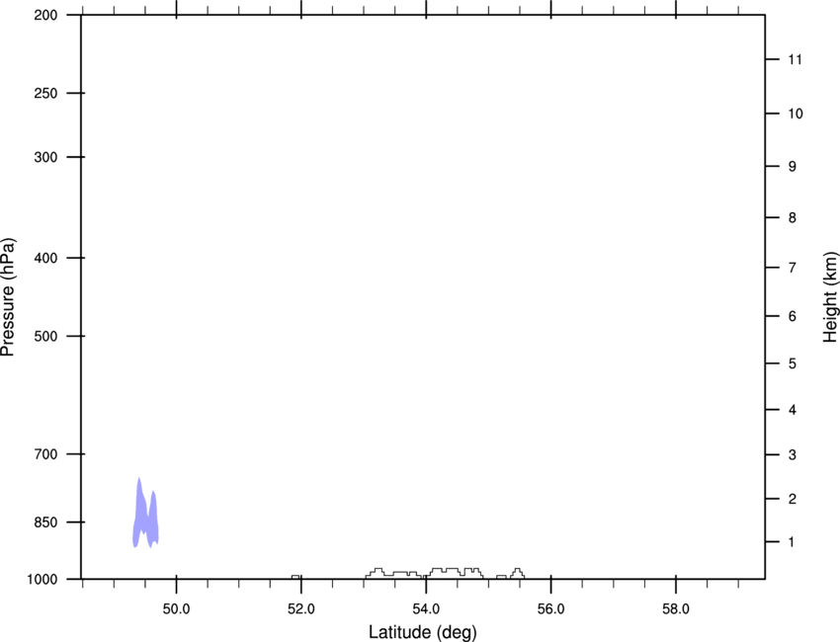Click the 250 pressure tick label
The image size is (840, 642).
click(45, 93)
